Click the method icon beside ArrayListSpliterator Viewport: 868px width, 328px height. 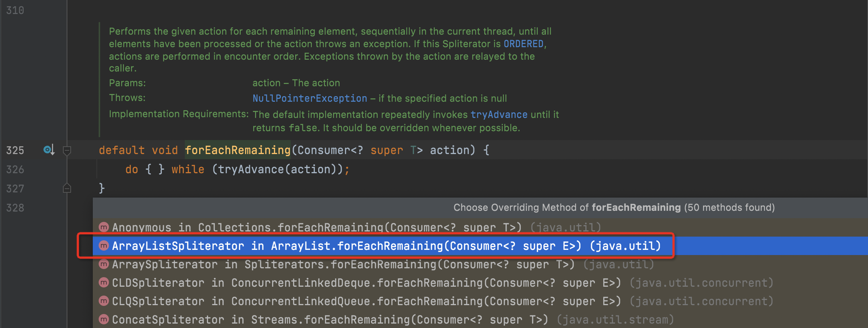[104, 245]
